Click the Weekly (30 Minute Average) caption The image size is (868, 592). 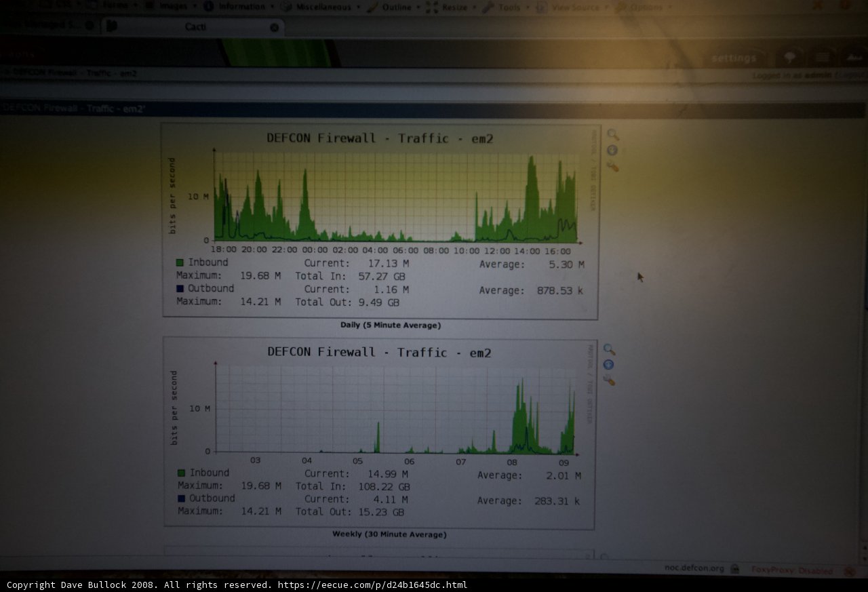389,534
